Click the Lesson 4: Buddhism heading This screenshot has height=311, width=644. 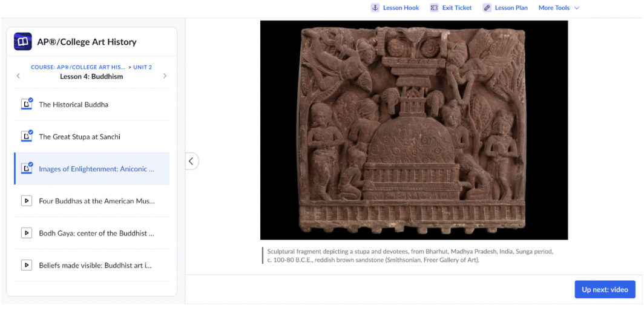tap(91, 76)
